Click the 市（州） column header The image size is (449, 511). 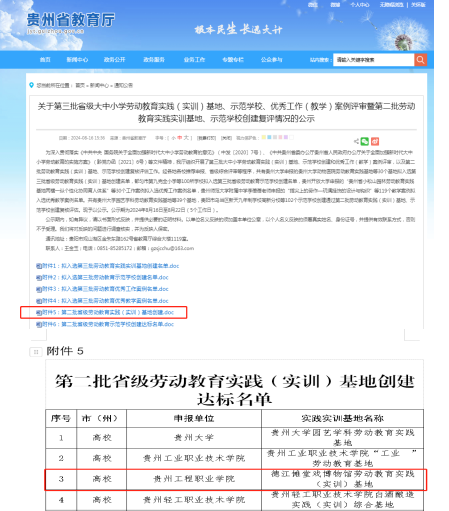pyautogui.click(x=102, y=418)
